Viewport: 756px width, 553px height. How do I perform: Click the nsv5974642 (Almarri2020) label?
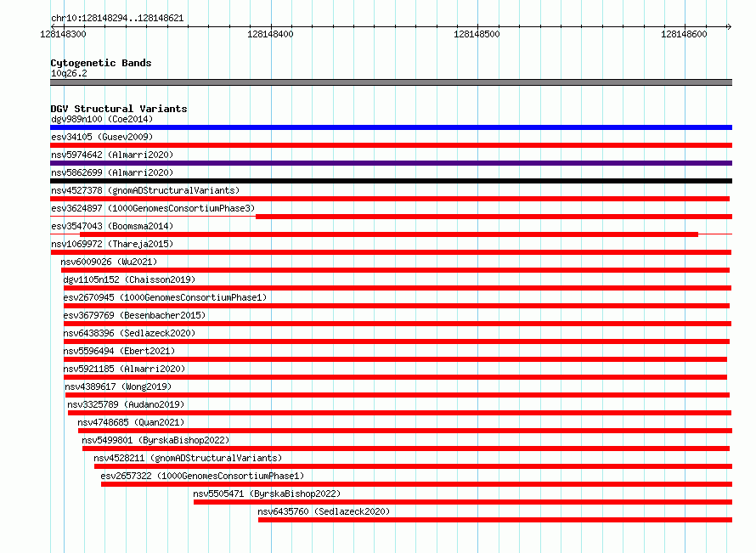pyautogui.click(x=112, y=155)
